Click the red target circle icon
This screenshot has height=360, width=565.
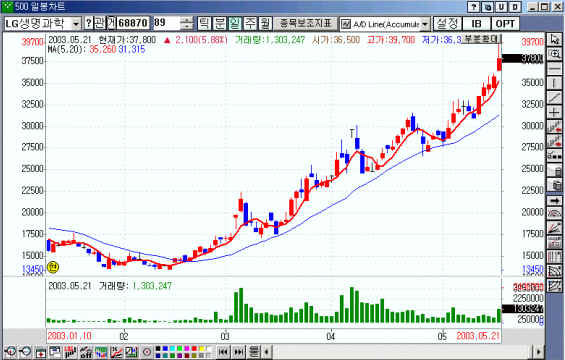[147, 352]
